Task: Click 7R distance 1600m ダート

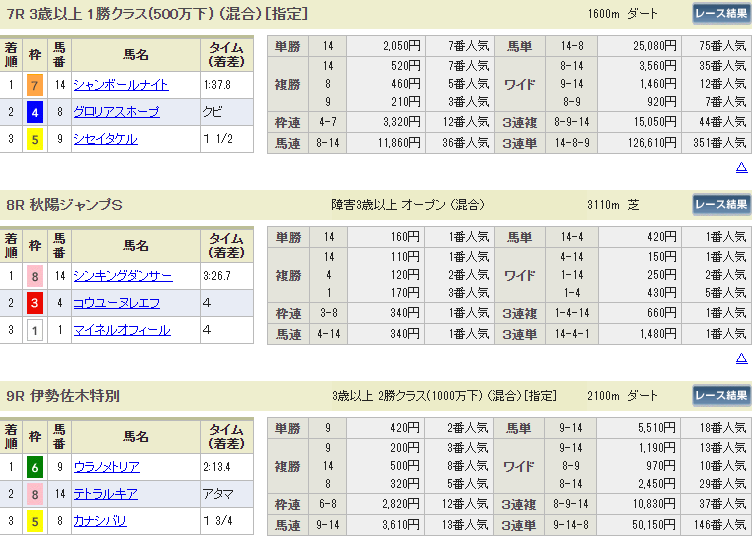Action: click(623, 13)
